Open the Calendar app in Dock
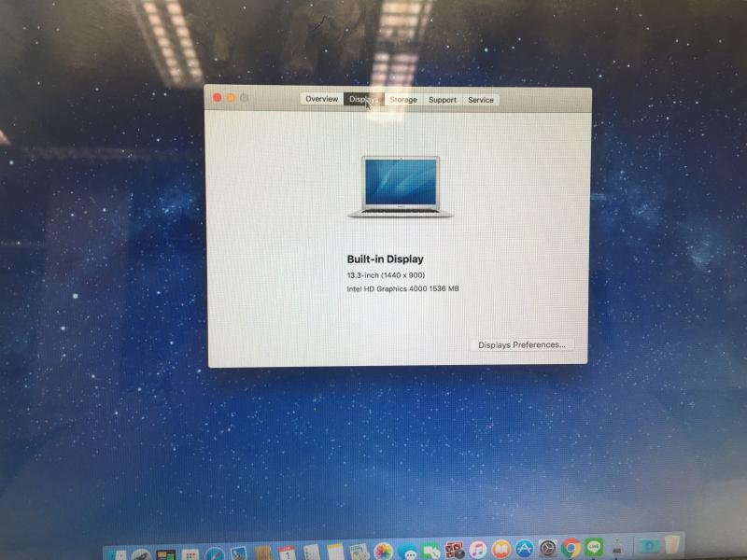This screenshot has width=747, height=560. click(288, 552)
